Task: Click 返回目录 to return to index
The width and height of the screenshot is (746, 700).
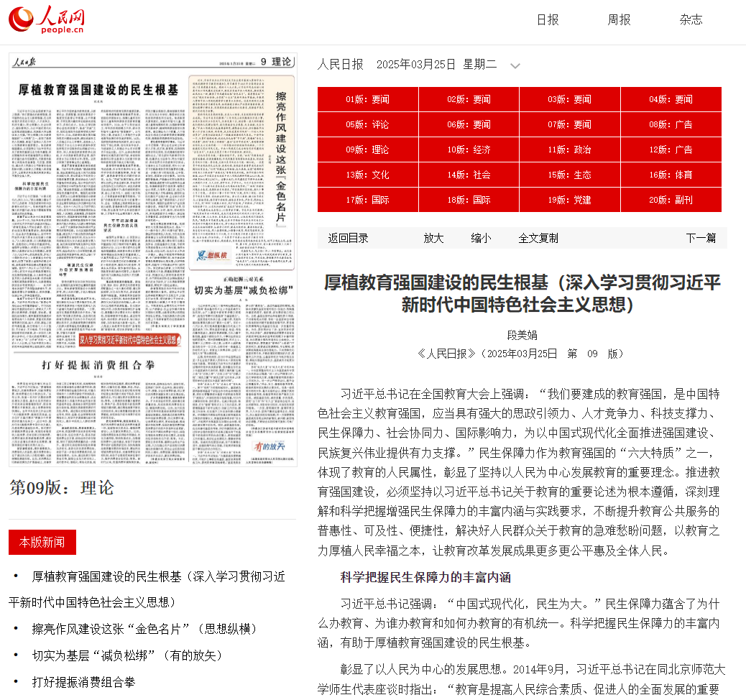Action: [x=349, y=238]
